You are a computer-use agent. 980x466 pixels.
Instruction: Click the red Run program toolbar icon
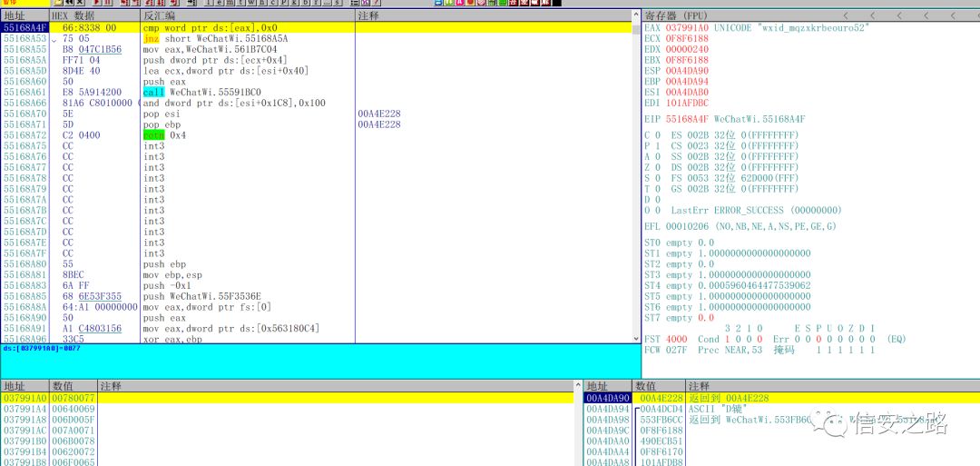(96, 3)
